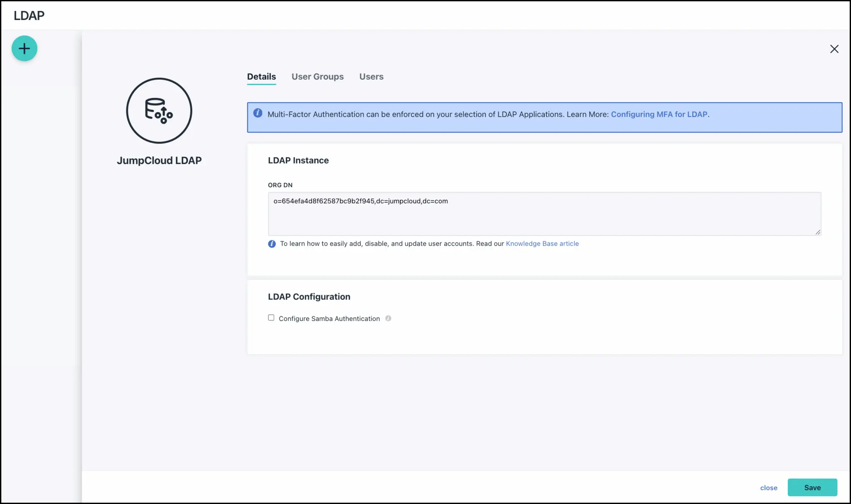Click the info icon beside the Knowledge Base note
Viewport: 851px width, 504px height.
tap(271, 244)
